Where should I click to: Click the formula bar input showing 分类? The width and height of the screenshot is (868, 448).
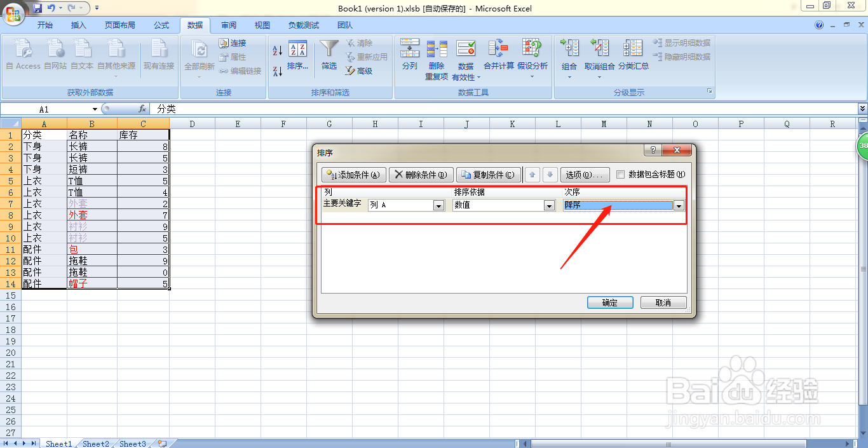(x=502, y=109)
